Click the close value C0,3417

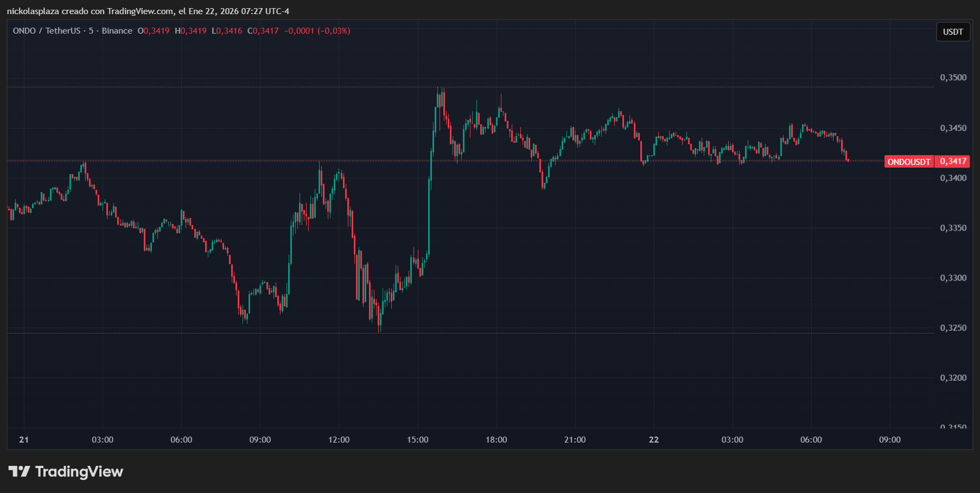pos(263,31)
